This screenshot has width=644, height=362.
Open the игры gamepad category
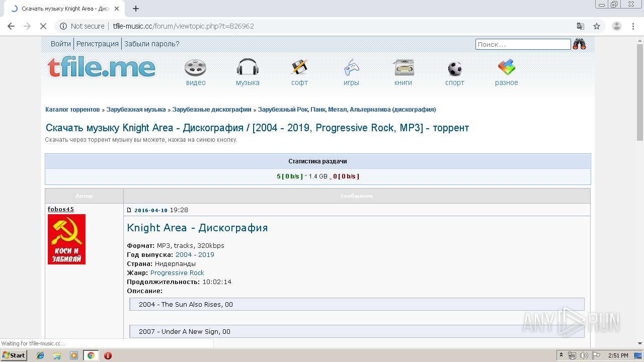pos(351,68)
